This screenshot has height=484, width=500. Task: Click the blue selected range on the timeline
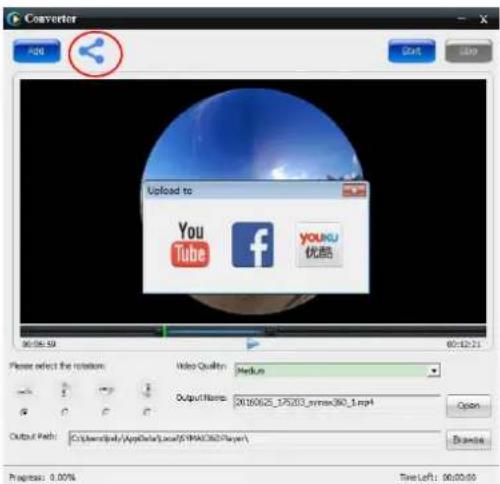point(216,331)
